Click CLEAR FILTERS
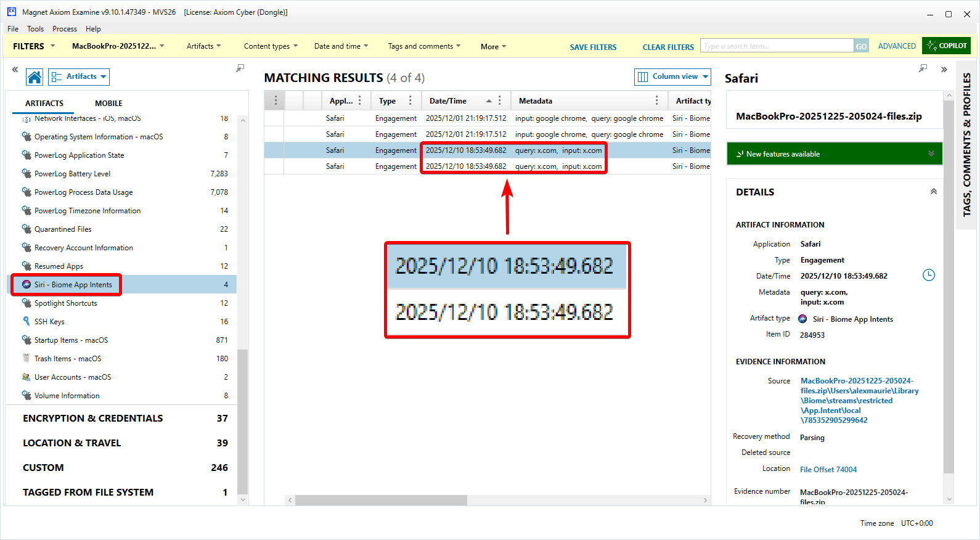The width and height of the screenshot is (980, 540). pyautogui.click(x=668, y=47)
